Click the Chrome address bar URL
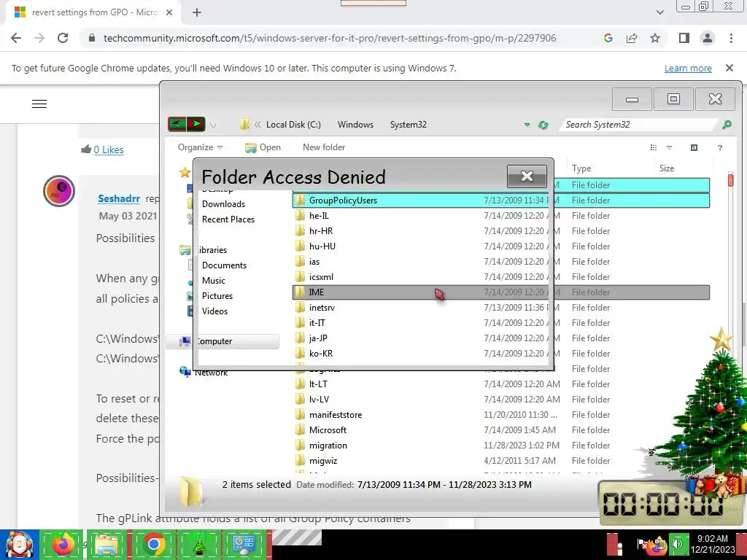The image size is (747, 560). [x=330, y=38]
